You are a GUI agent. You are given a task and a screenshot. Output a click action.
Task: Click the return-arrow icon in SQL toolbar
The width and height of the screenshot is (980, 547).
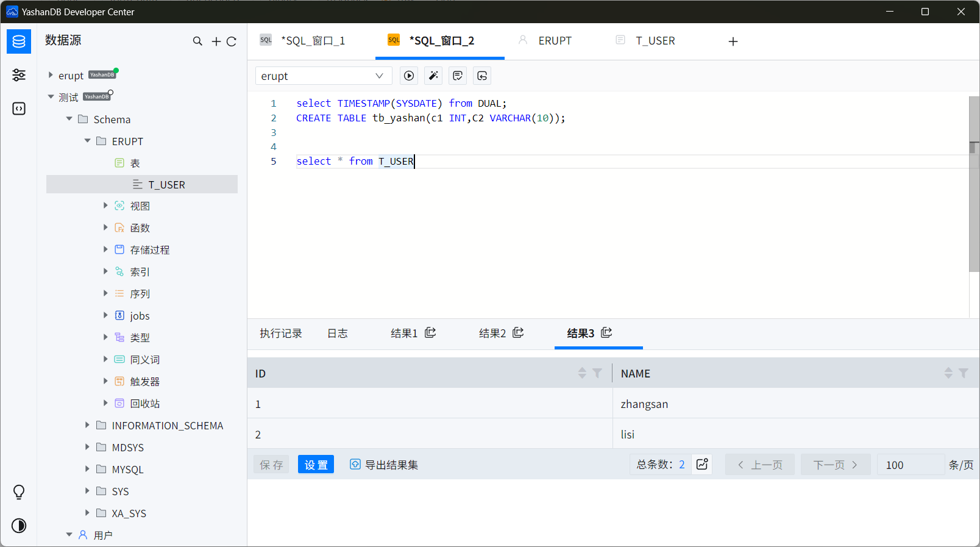click(x=482, y=76)
